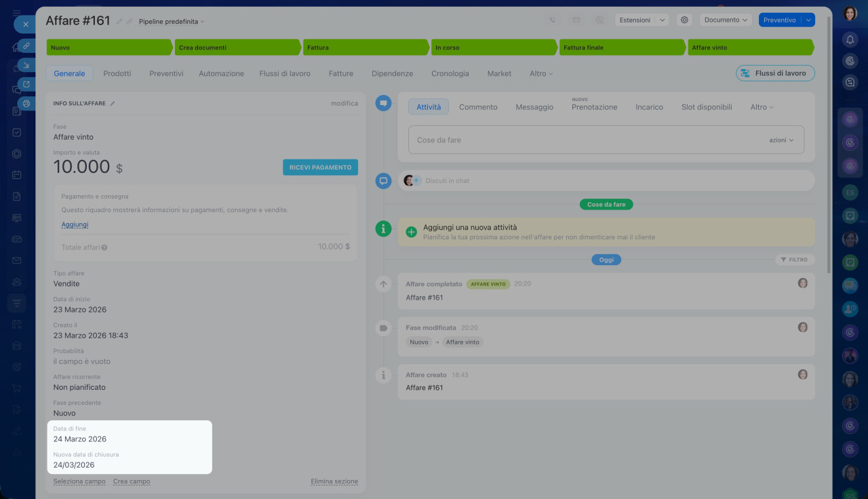Open the Documento dropdown menu
Screen dimensions: 868x499
tap(726, 20)
